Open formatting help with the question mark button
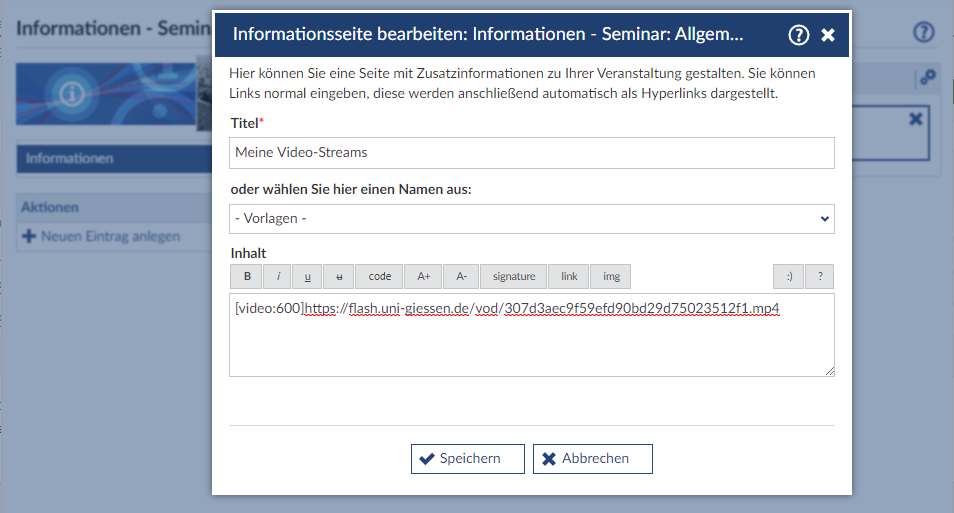954x513 pixels. 820,277
